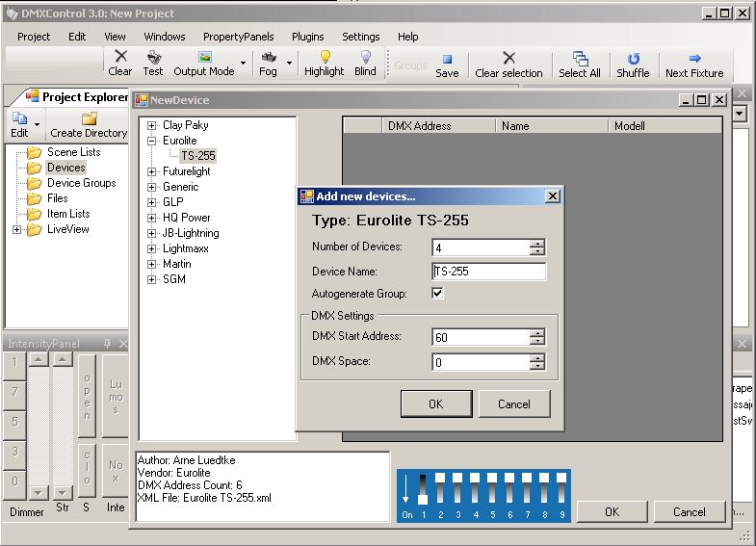
Task: Open the PropertyPanels menu
Action: tap(238, 37)
